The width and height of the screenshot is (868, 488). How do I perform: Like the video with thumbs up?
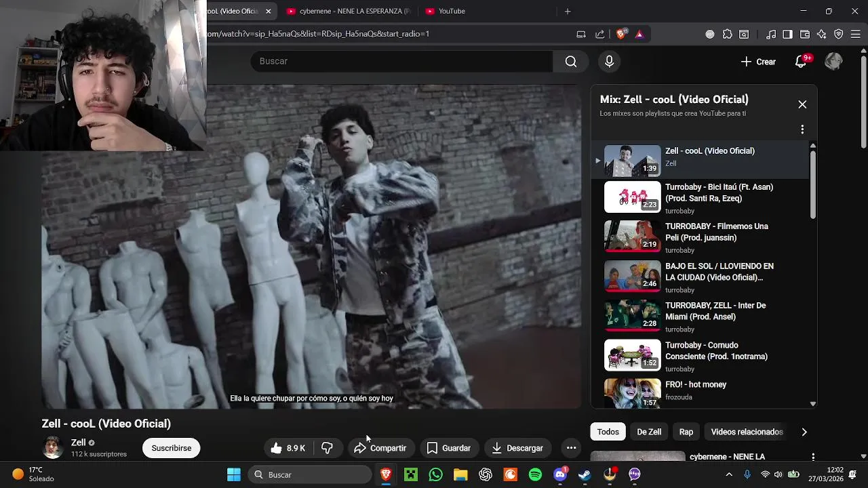pyautogui.click(x=288, y=448)
